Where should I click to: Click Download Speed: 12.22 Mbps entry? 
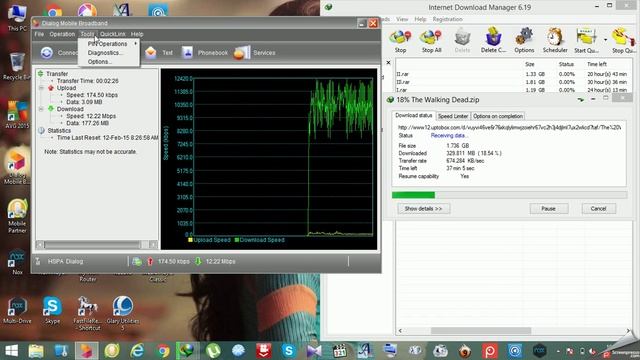click(x=91, y=116)
